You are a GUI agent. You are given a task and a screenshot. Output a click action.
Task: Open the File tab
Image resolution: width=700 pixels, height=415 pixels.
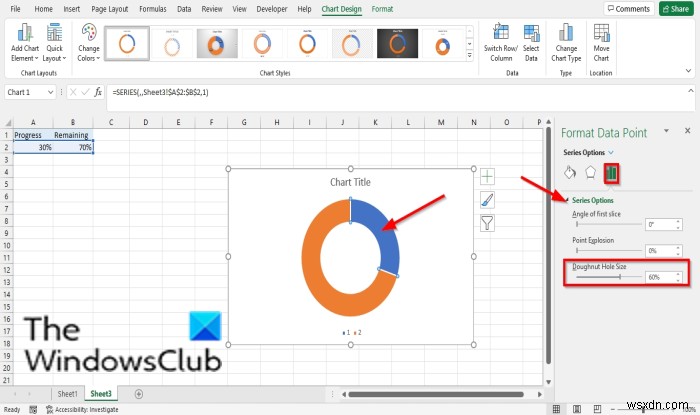[x=15, y=8]
